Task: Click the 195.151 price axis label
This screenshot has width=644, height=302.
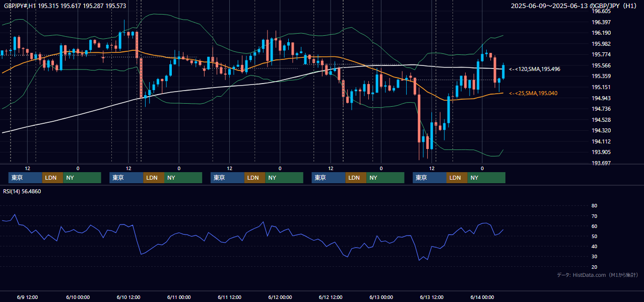Action: coord(601,87)
